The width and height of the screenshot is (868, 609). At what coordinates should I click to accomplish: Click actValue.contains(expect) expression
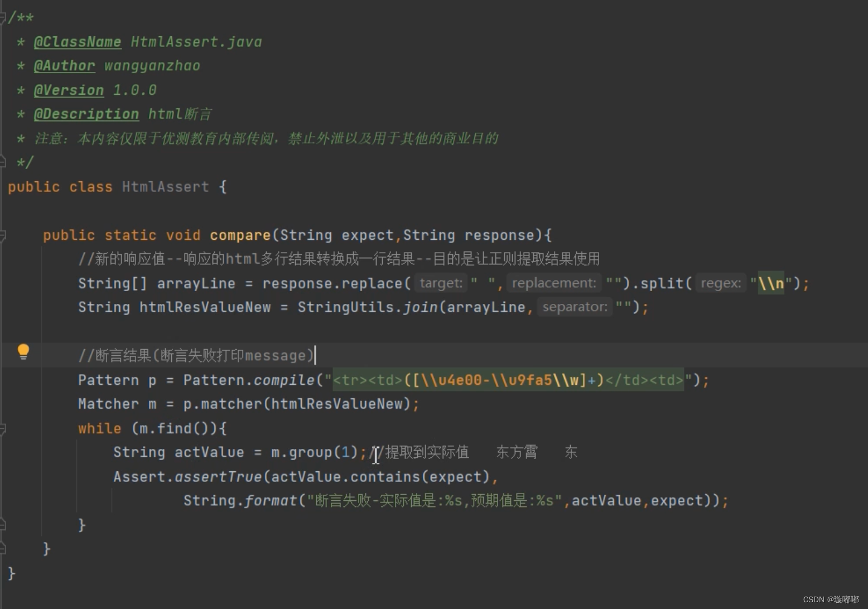click(x=380, y=477)
